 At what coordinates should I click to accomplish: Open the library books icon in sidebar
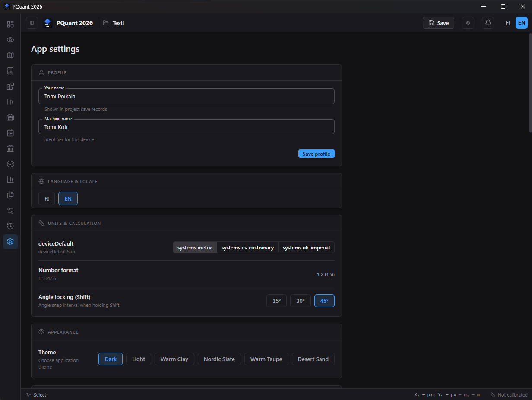[x=10, y=102]
